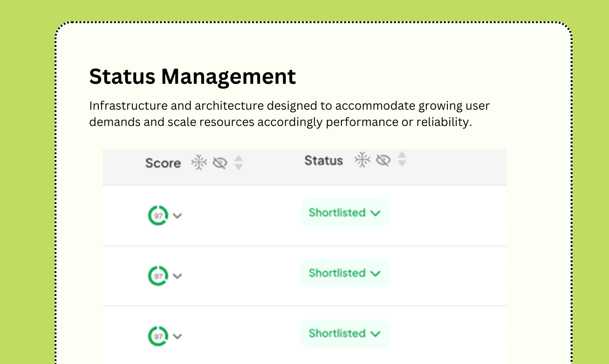Open the third row's Shortlisted status dropdown
This screenshot has height=364, width=609.
click(x=345, y=333)
